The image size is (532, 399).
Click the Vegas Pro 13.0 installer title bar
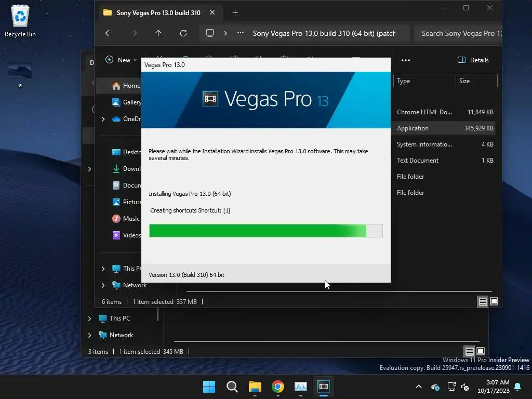click(266, 65)
